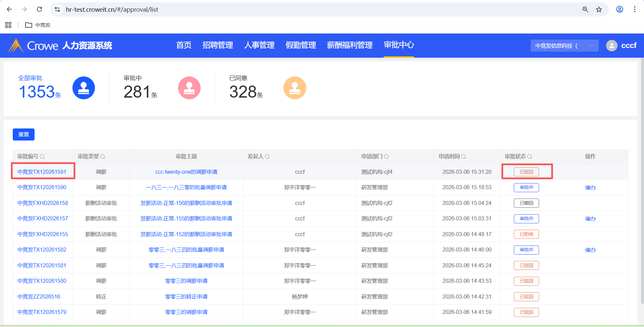Click the search icon beside 审批编号 header

coord(42,157)
